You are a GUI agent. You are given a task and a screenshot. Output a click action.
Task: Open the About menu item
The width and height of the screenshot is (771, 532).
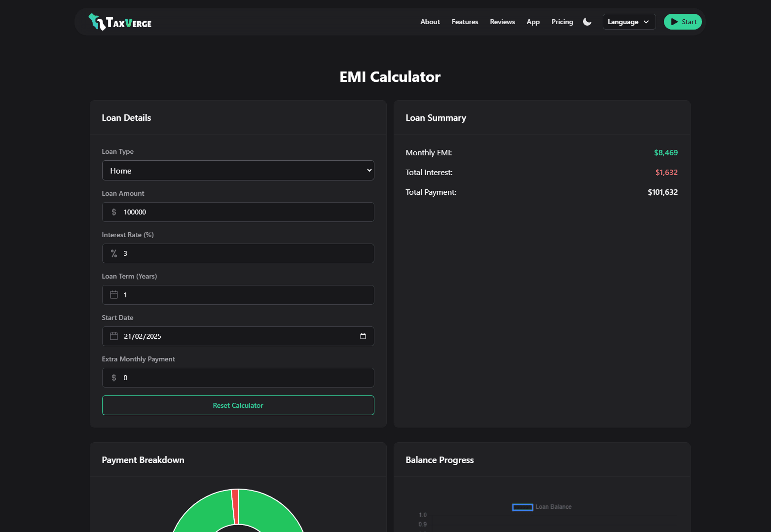(x=430, y=22)
